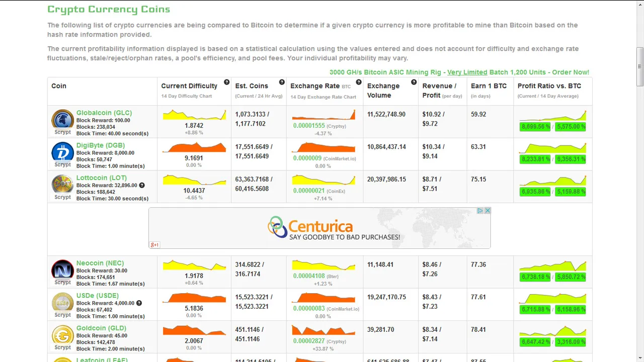The width and height of the screenshot is (644, 362).
Task: Open Goldcoin (GLD) coin link
Action: 101,328
